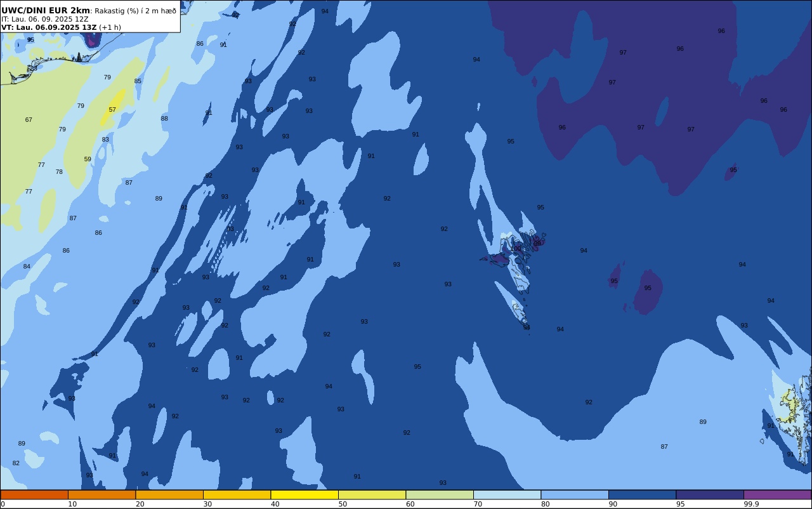Click the 'UWC/DINI EUR 2km' map title
This screenshot has width=812, height=509.
(x=46, y=11)
